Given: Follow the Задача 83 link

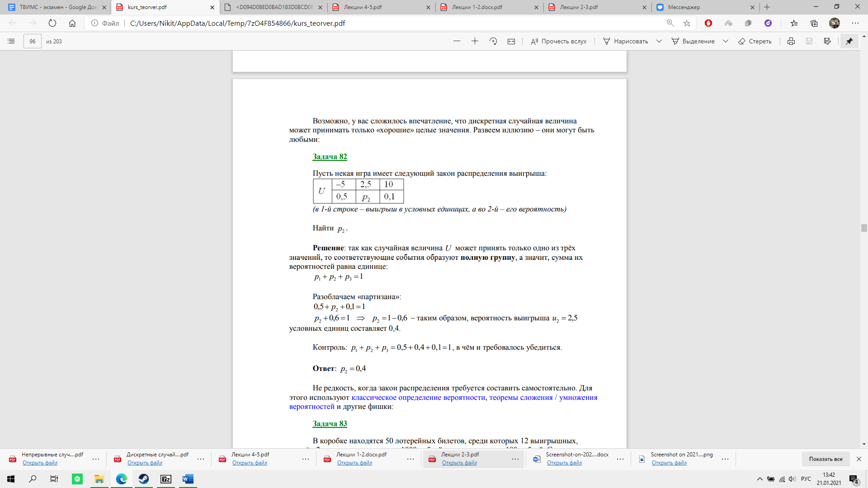Looking at the screenshot, I should pyautogui.click(x=330, y=424).
